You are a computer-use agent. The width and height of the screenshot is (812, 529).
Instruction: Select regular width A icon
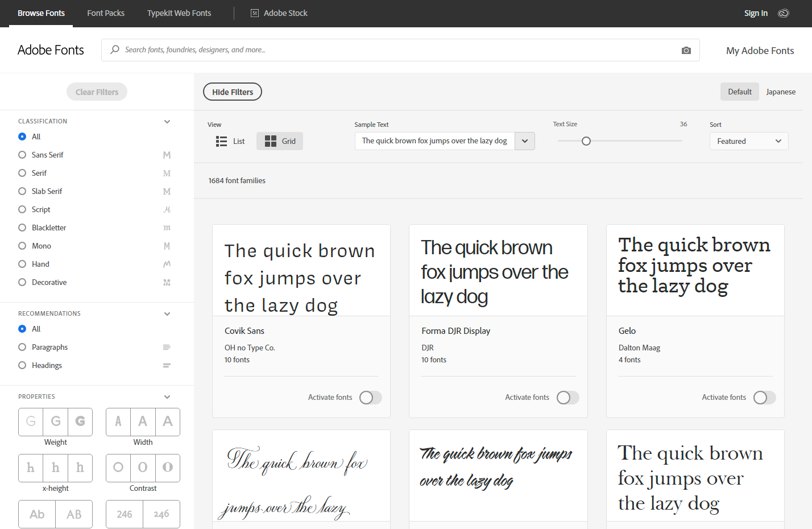[143, 421]
